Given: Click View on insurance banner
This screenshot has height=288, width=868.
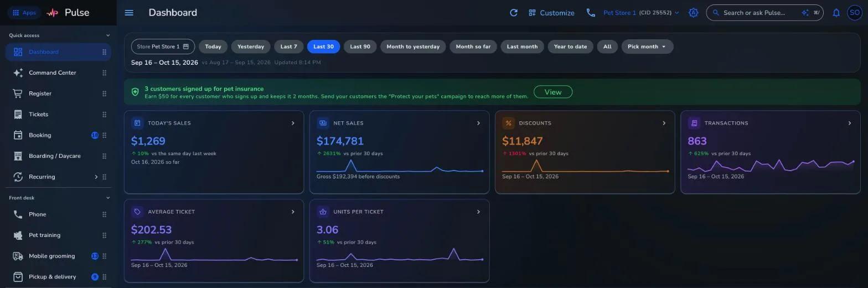Looking at the screenshot, I should 553,92.
